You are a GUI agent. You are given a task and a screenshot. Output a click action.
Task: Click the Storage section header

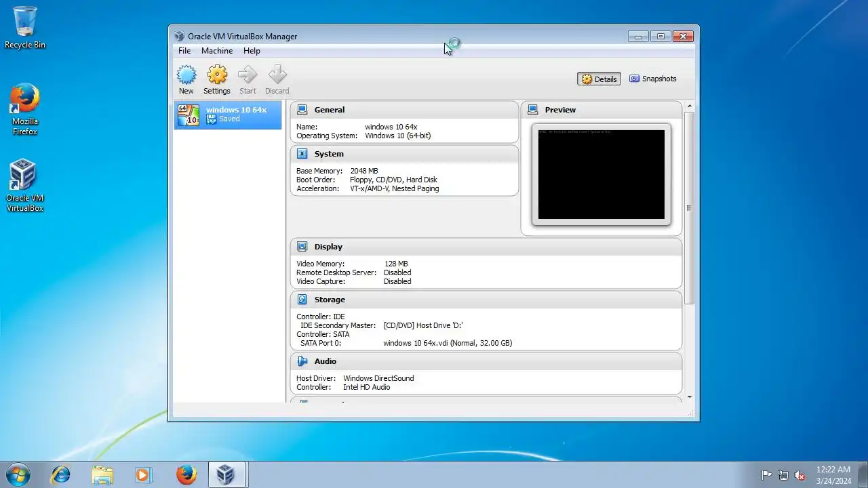486,300
